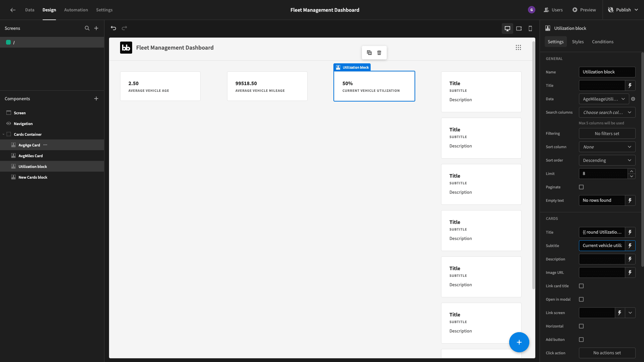
Task: Switch to tablet preview mode
Action: (x=519, y=28)
